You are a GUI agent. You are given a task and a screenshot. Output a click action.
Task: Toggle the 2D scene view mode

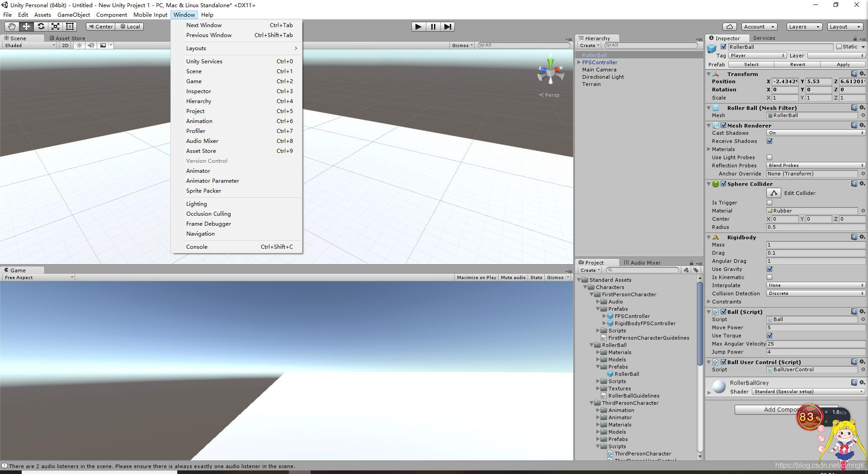pos(65,45)
